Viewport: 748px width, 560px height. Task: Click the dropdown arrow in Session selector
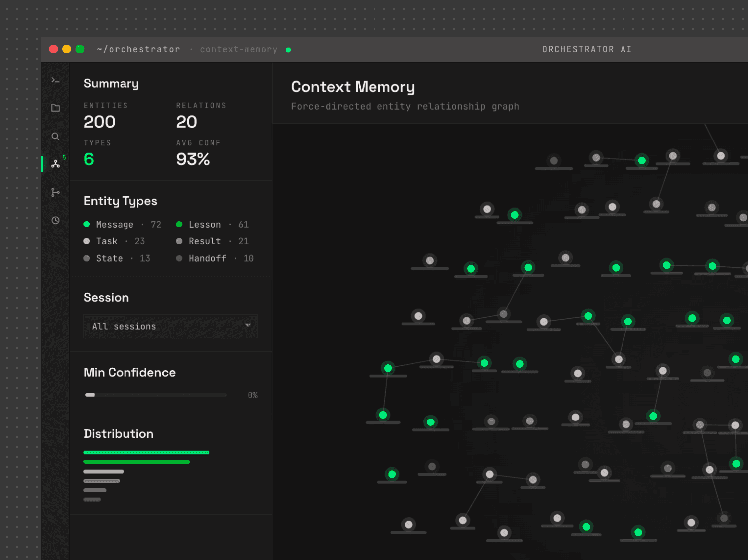[x=248, y=325]
